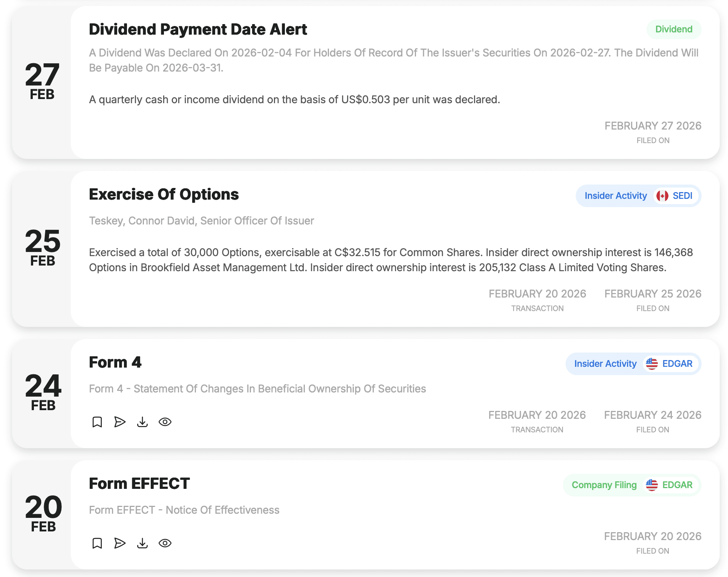Share the Form 4 filing

click(120, 422)
